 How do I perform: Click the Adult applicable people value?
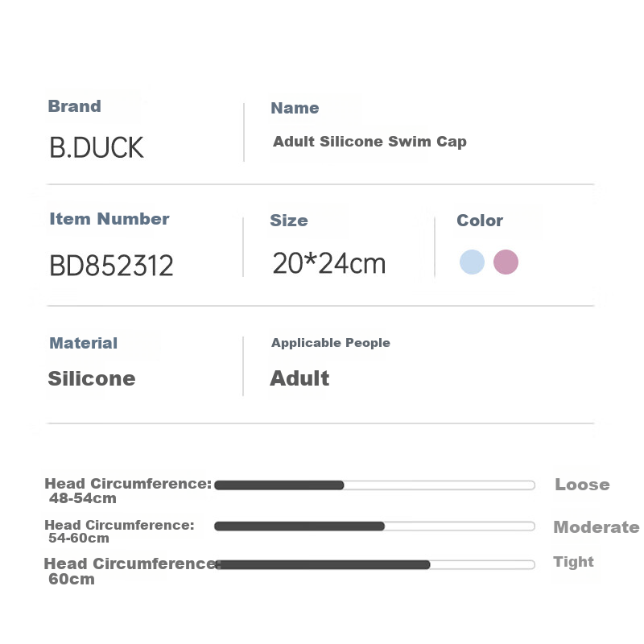click(x=299, y=378)
